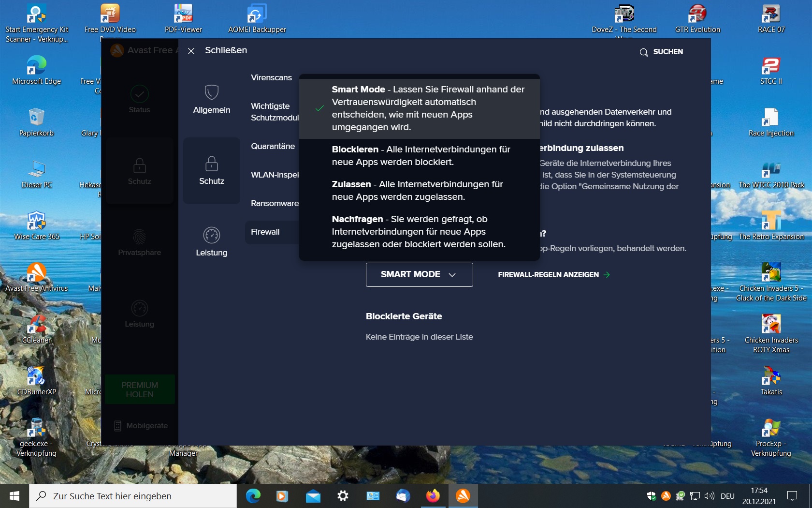Click Schutz lock icon in dimmed Avast sidebar
The height and width of the screenshot is (508, 812).
tap(139, 165)
